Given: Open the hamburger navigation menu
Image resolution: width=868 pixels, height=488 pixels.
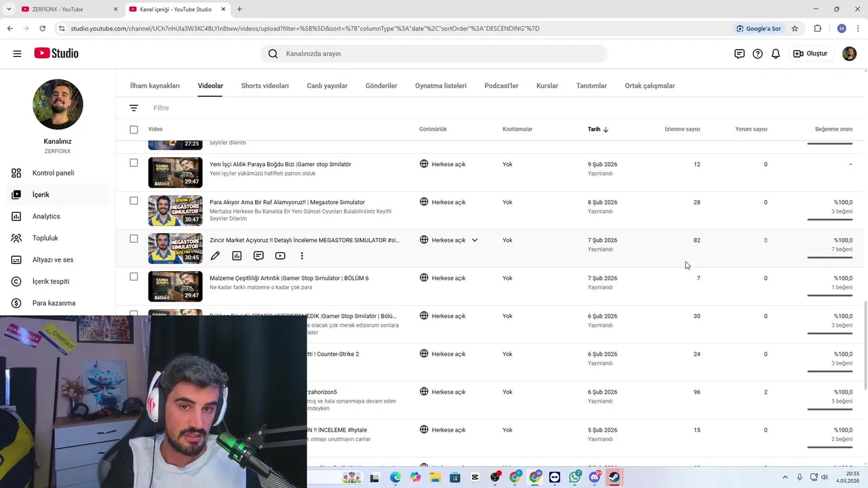Looking at the screenshot, I should [17, 54].
